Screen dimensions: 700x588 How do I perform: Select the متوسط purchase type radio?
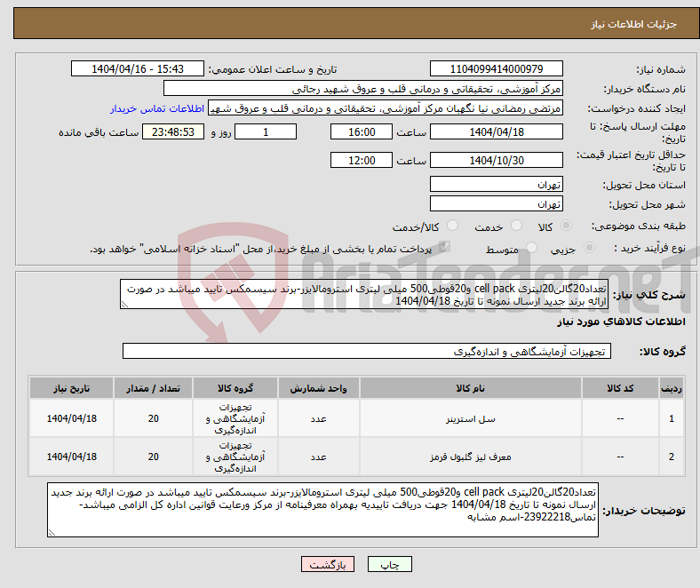pos(531,247)
